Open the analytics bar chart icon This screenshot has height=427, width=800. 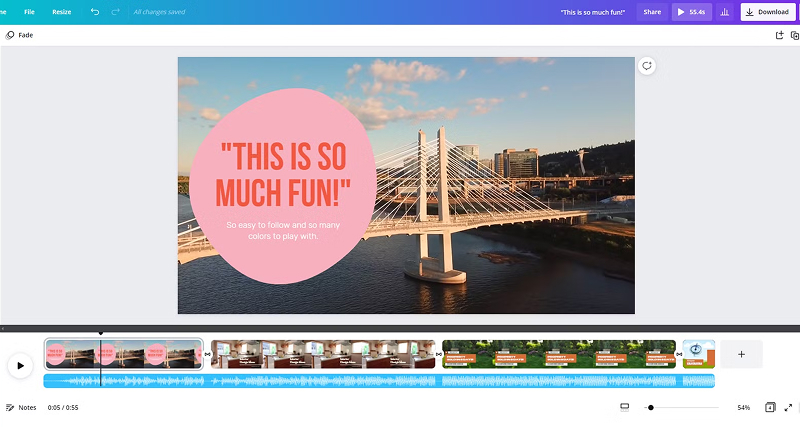pyautogui.click(x=724, y=12)
